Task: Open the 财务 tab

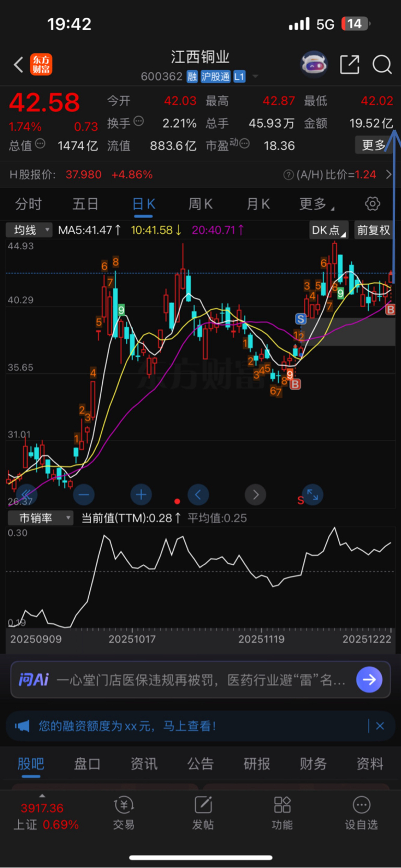Action: [313, 764]
